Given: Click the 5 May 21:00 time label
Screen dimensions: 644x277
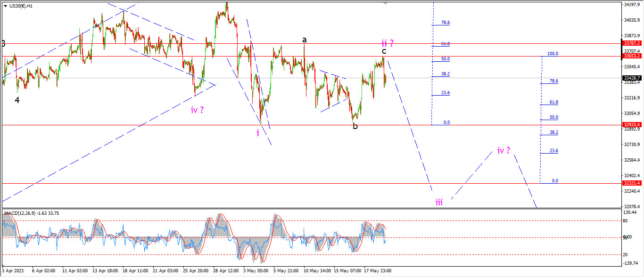Looking at the screenshot, I should (286, 271).
